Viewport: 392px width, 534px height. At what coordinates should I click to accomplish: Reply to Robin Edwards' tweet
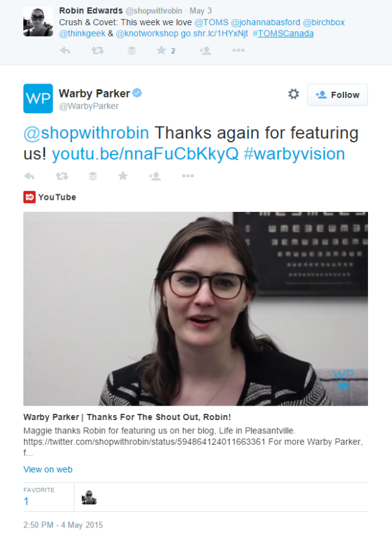[x=65, y=51]
